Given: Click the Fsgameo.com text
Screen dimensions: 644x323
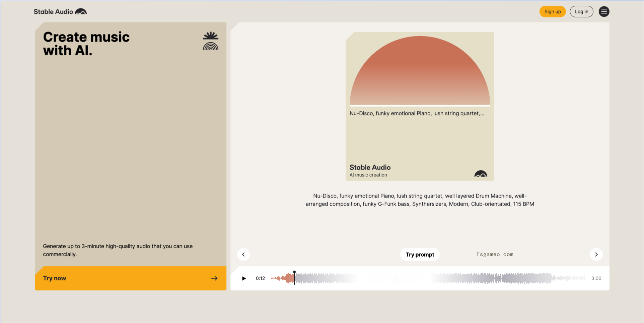Looking at the screenshot, I should (495, 254).
